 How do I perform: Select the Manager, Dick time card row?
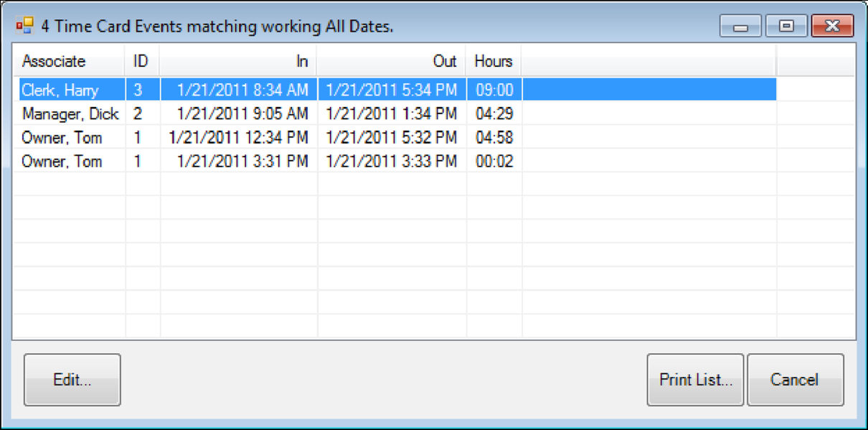coord(72,113)
